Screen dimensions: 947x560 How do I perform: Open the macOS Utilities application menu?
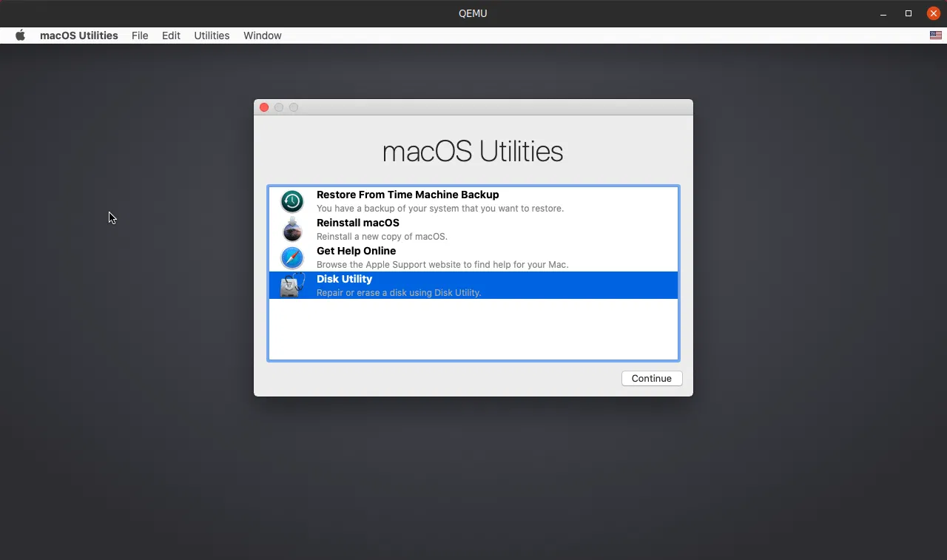[79, 36]
